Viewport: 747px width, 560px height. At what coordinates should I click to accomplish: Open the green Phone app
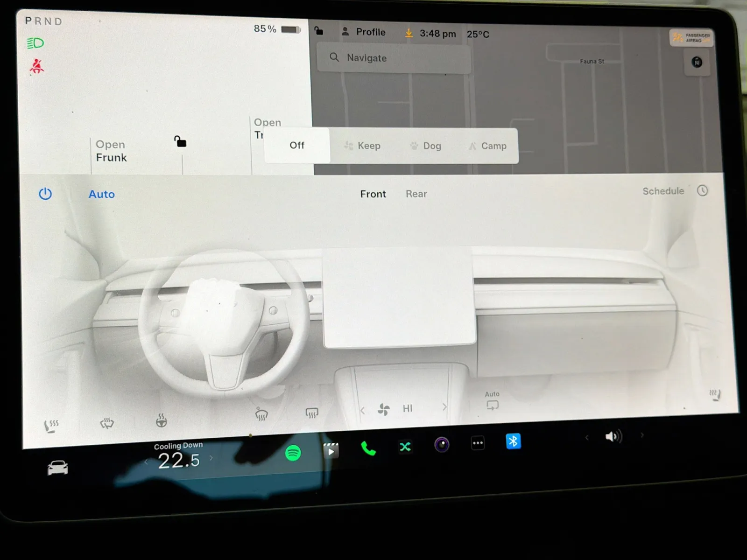pos(368,449)
